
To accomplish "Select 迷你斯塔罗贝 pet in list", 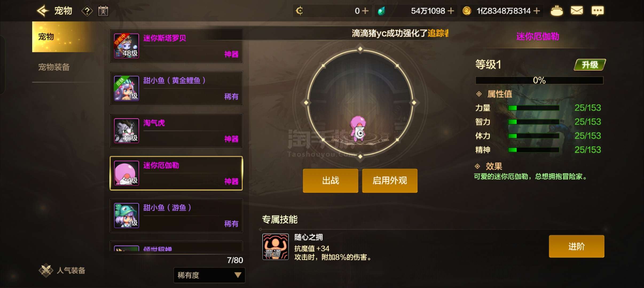I will coord(176,46).
